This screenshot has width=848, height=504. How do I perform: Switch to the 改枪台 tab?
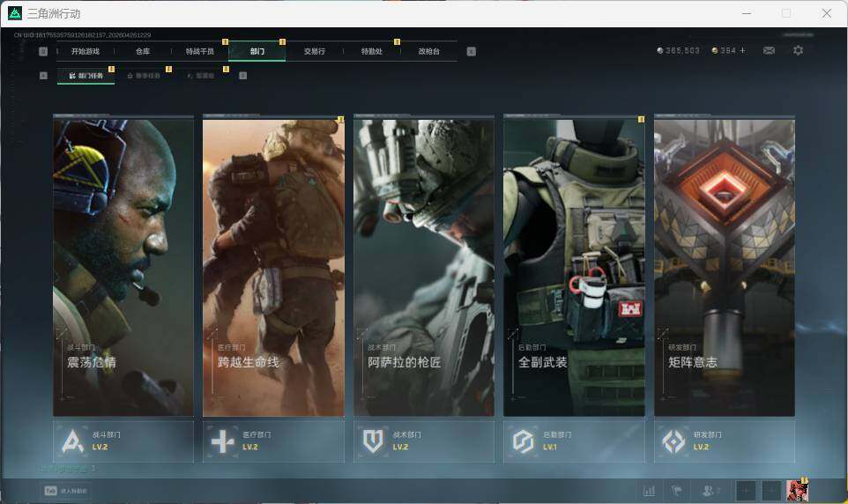click(429, 51)
